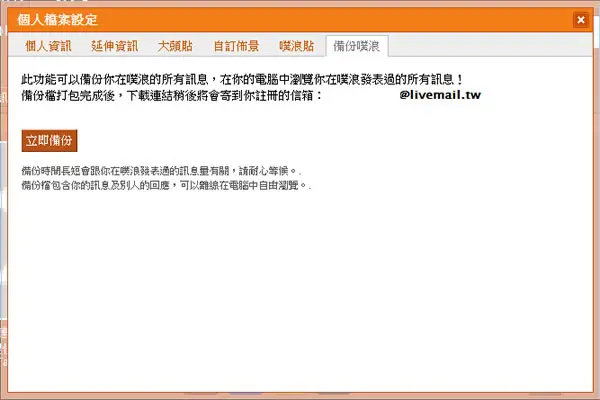The image size is (600, 400).
Task: Click the note starting with 備份檔包含你的訊息
Action: tap(166, 186)
